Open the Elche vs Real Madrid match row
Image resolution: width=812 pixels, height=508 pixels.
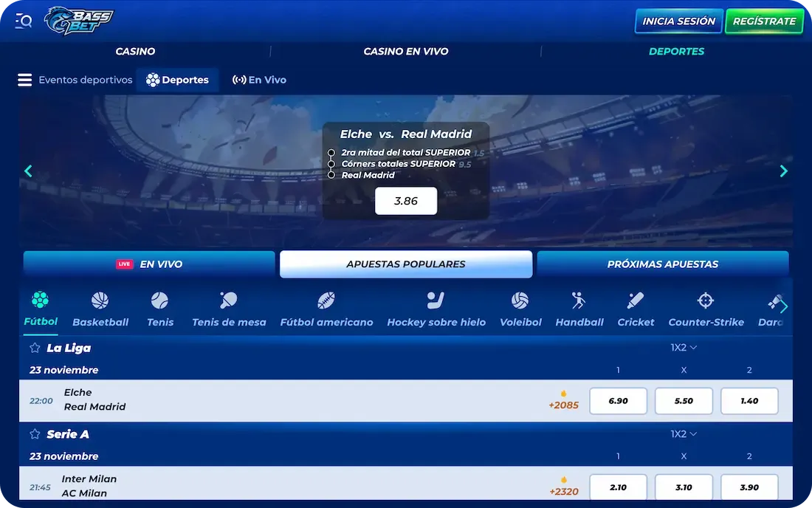pos(406,401)
